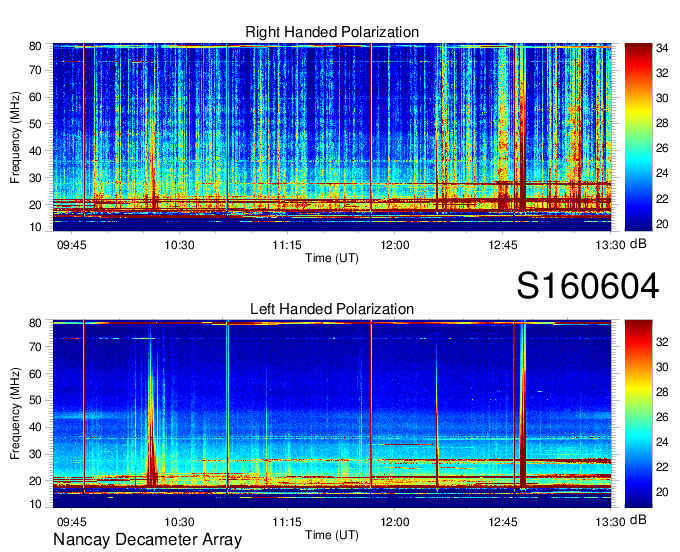Click the 30 MHz tick of the Right Handed plot
Screen dimensions: 680x552
pos(35,178)
